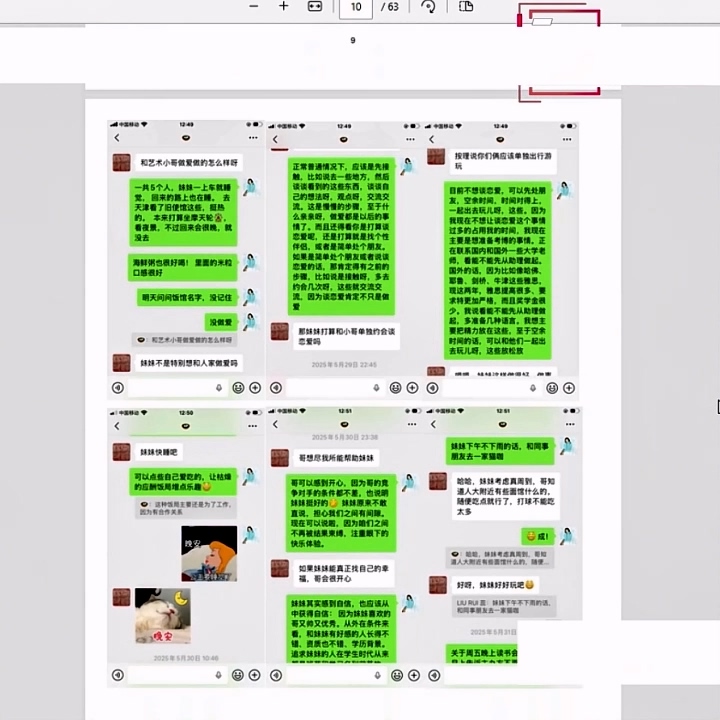This screenshot has height=720, width=720.
Task: Open the Cinderella 晚安 sticker image
Action: [x=209, y=554]
